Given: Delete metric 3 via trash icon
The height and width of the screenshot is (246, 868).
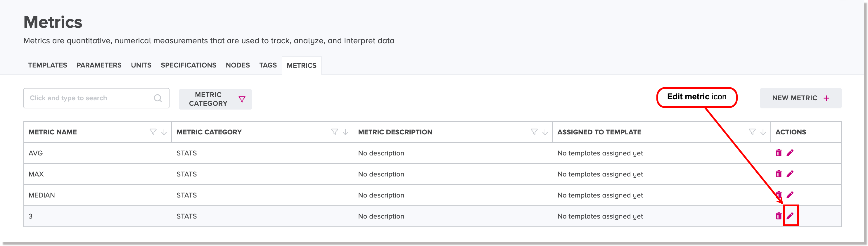Looking at the screenshot, I should tap(778, 216).
